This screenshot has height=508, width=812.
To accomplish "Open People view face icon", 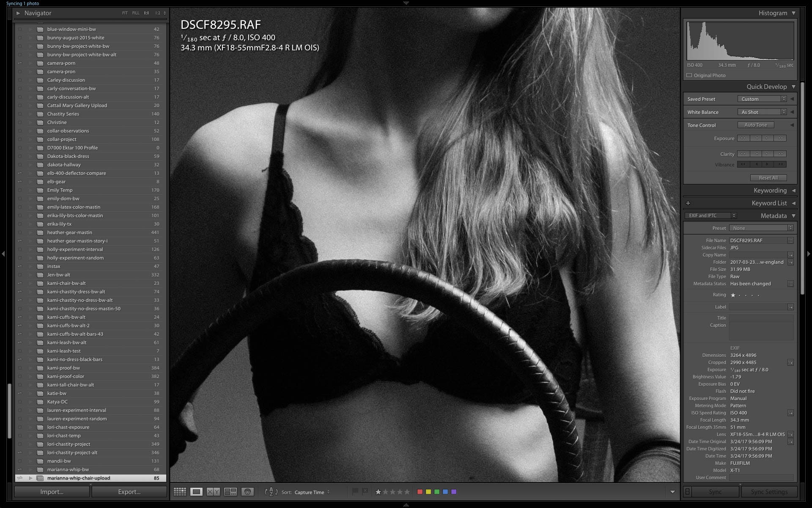I will pos(247,491).
